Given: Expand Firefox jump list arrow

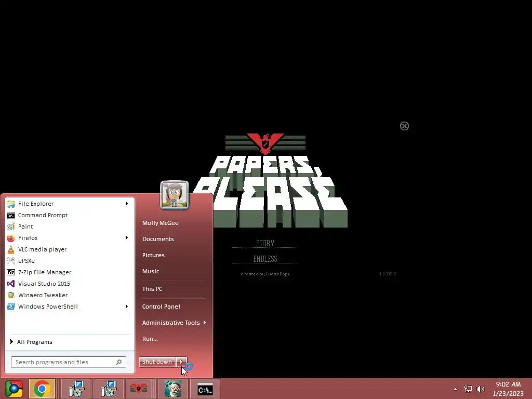Looking at the screenshot, I should pos(127,238).
